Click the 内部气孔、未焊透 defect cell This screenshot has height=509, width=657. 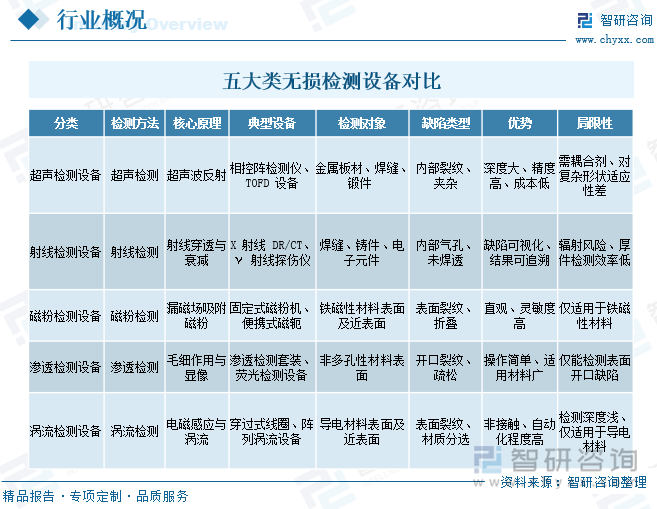click(x=445, y=253)
